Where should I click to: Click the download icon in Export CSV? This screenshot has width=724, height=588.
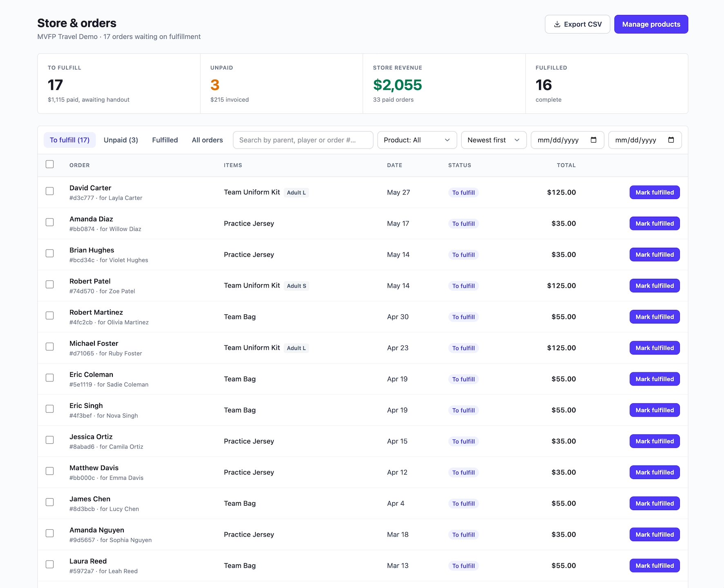(557, 24)
